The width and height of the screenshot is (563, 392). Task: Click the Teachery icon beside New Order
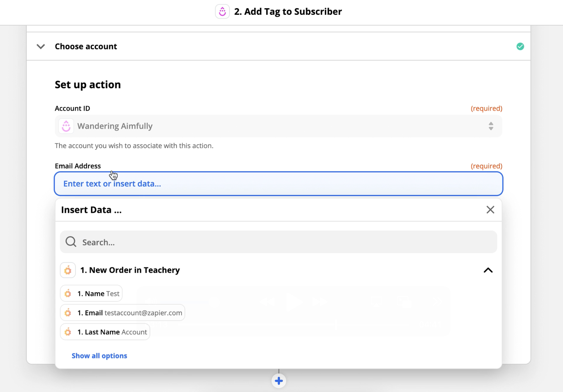coord(68,270)
